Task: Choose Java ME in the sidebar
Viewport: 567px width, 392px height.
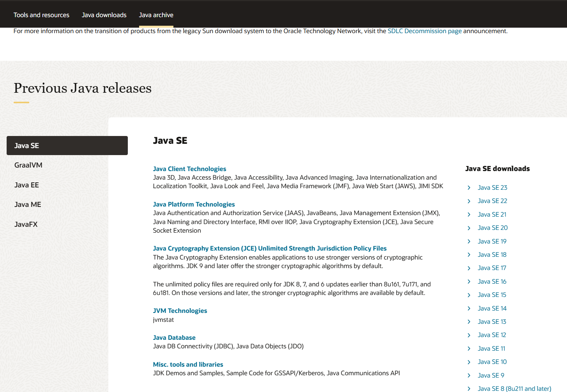Action: click(27, 204)
